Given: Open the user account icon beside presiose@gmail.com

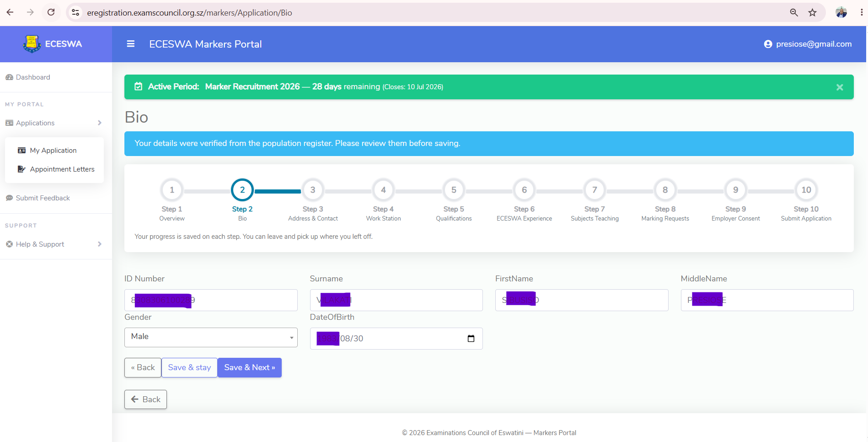Looking at the screenshot, I should tap(768, 44).
